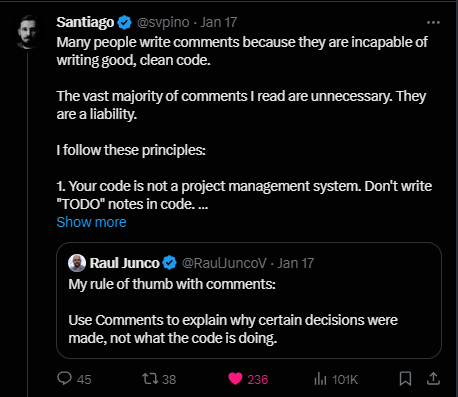Click the repost arrows icon

[x=150, y=379]
